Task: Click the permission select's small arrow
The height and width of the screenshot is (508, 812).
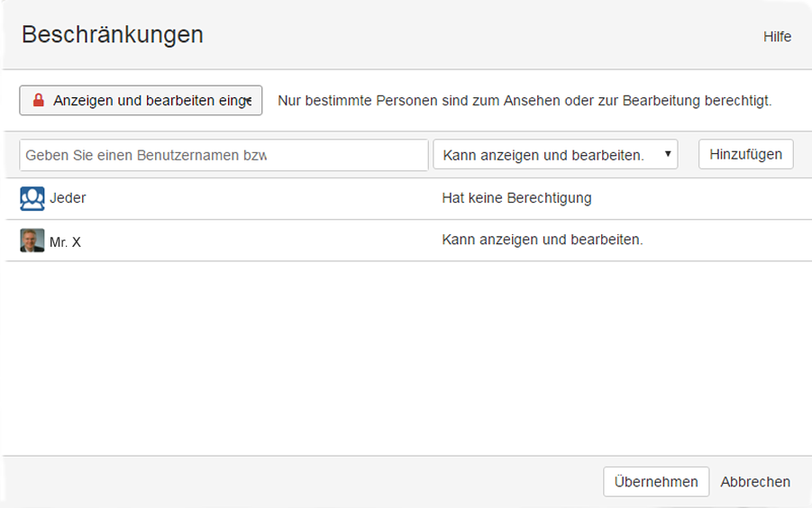Action: tap(668, 154)
